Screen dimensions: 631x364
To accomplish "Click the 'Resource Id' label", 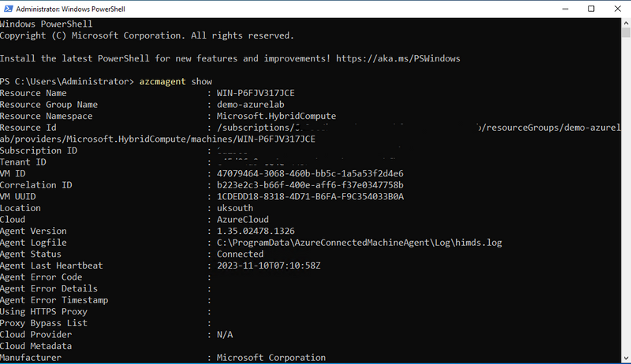I will point(28,128).
